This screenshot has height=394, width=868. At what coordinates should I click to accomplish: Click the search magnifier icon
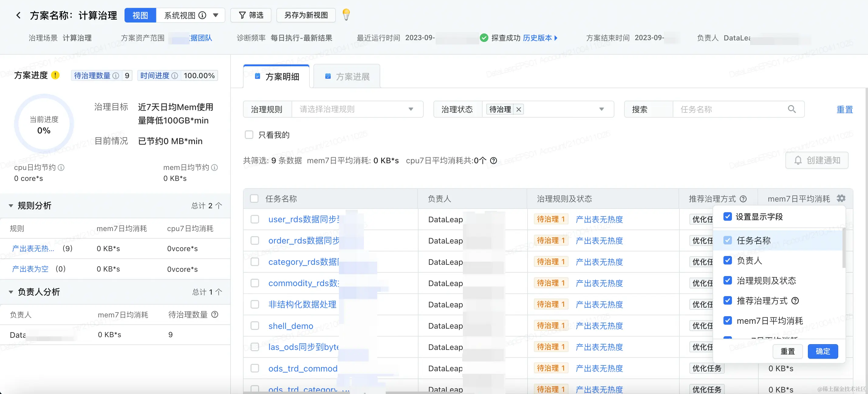coord(791,109)
